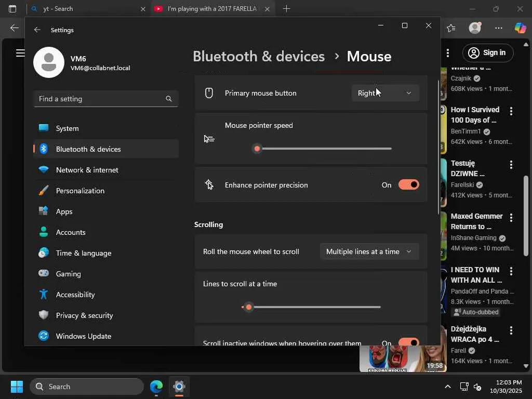
Task: Open Microsoft Edge from taskbar
Action: tap(156, 387)
